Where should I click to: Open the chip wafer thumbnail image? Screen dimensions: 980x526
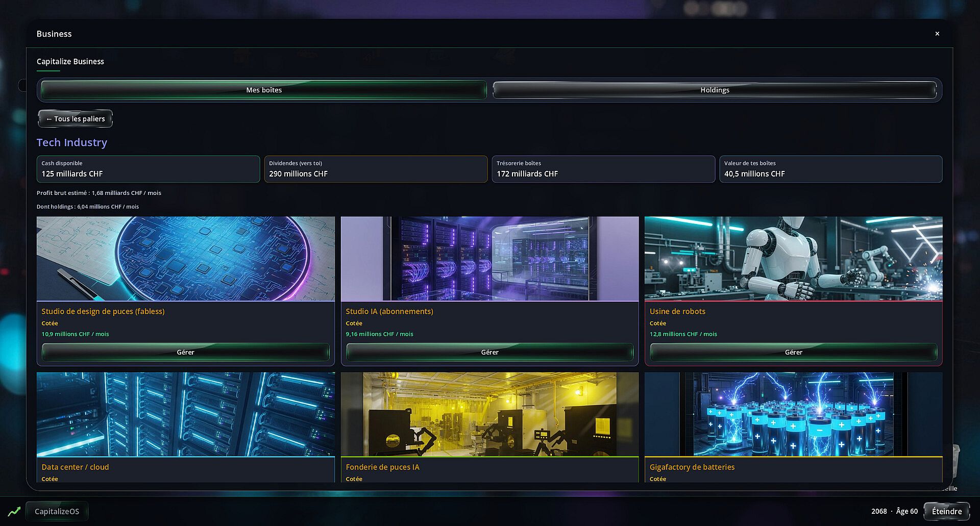click(186, 259)
